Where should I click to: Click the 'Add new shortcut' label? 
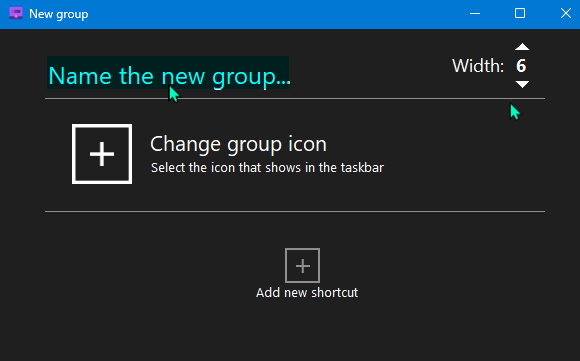307,293
